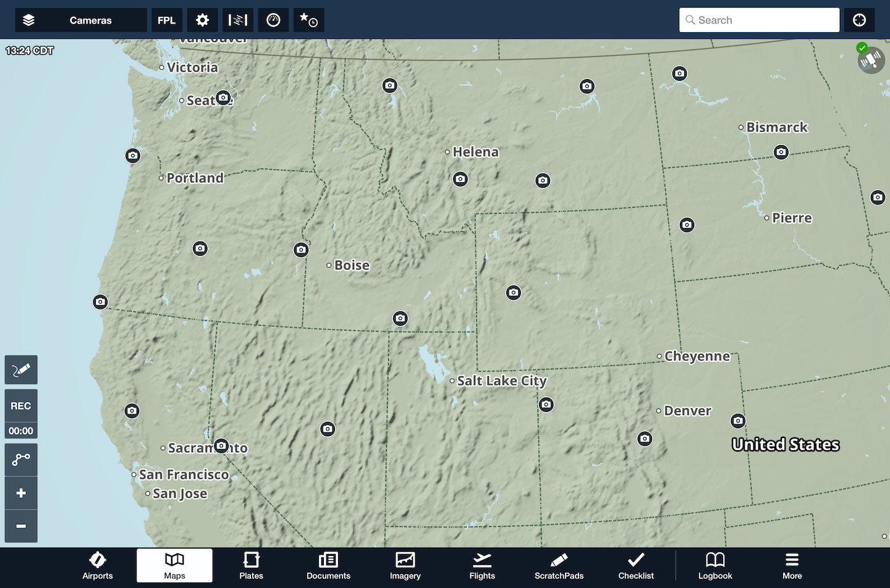The width and height of the screenshot is (890, 588).
Task: Open the Documents tab
Action: pos(328,566)
